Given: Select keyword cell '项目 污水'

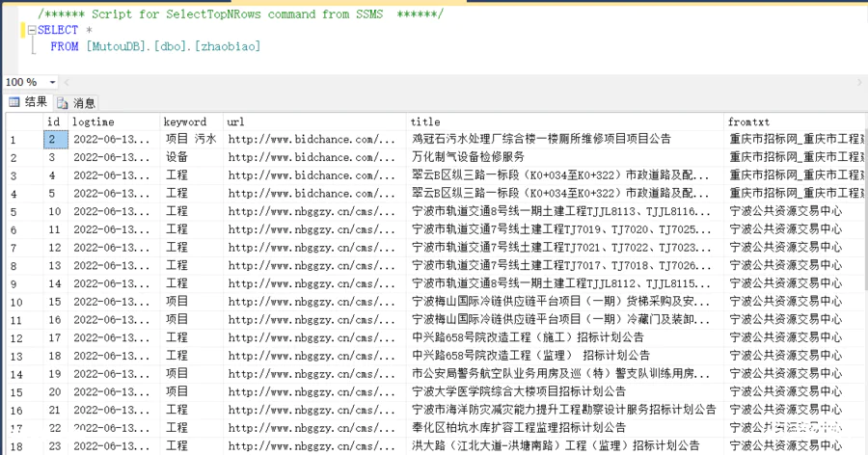Looking at the screenshot, I should pos(192,139).
